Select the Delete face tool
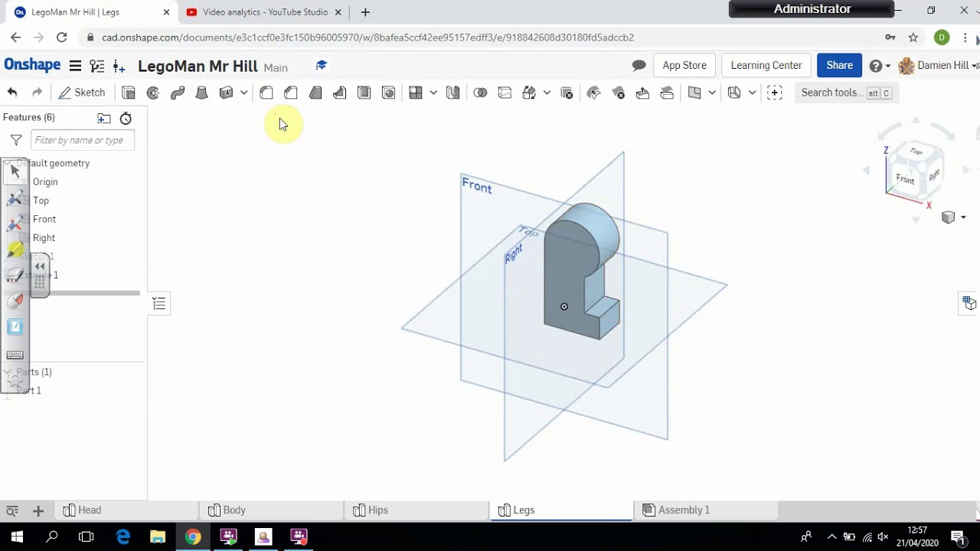The image size is (980, 551). 619,93
